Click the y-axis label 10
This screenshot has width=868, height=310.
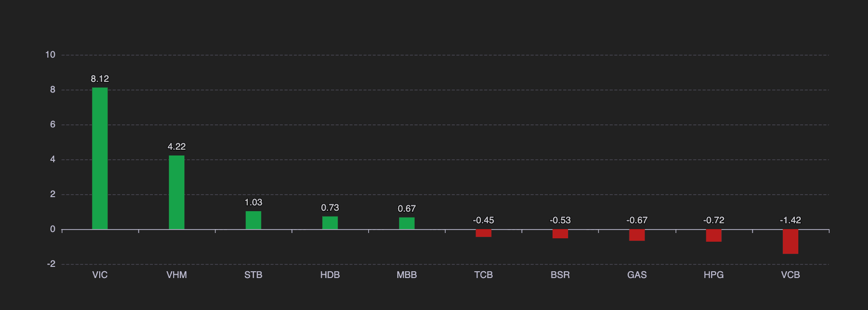tap(50, 55)
